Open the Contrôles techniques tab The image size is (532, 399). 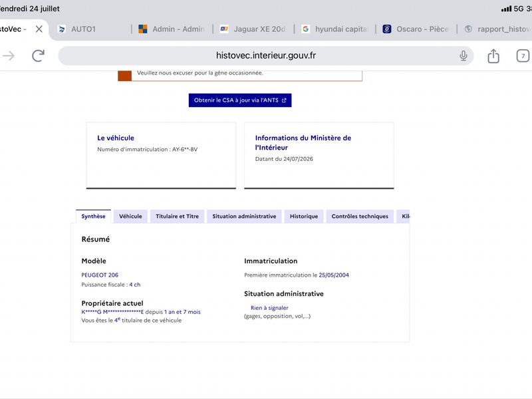click(x=360, y=216)
